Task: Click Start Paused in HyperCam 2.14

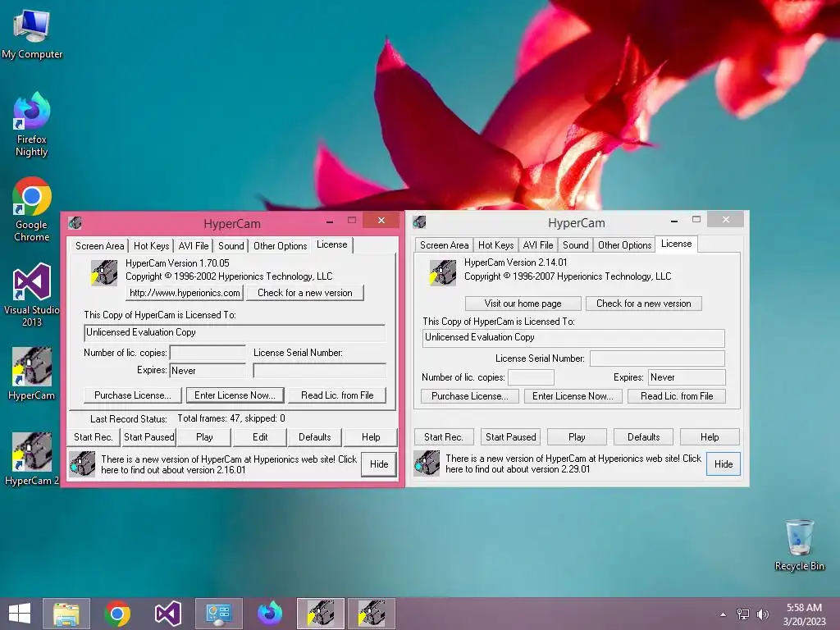Action: [x=510, y=437]
